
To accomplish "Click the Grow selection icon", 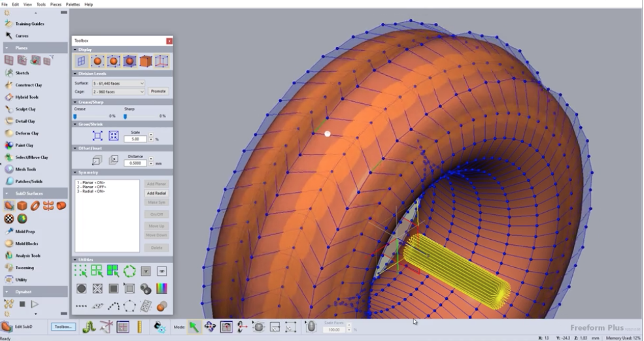I will click(x=97, y=136).
